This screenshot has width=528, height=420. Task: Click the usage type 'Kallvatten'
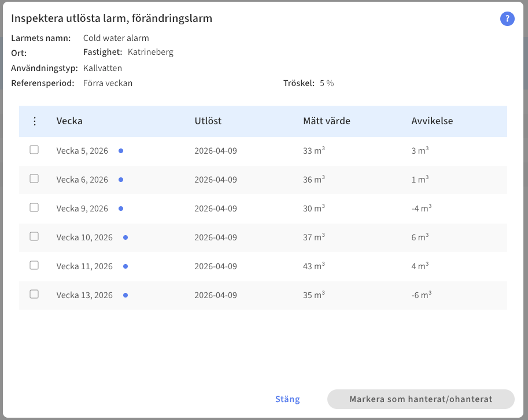pos(102,68)
